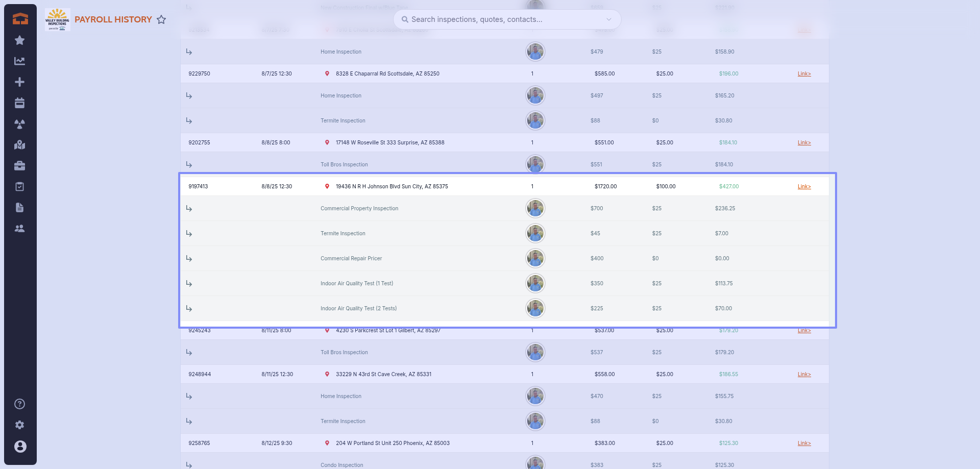The height and width of the screenshot is (469, 980).
Task: Open the help question mark icon
Action: pyautogui.click(x=20, y=404)
